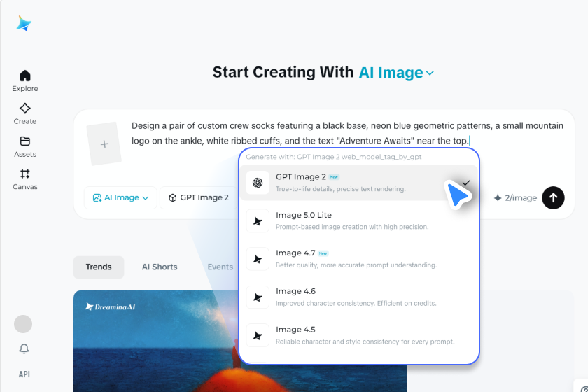Open the AI Image mode dropdown
This screenshot has height=392, width=588.
(120, 197)
